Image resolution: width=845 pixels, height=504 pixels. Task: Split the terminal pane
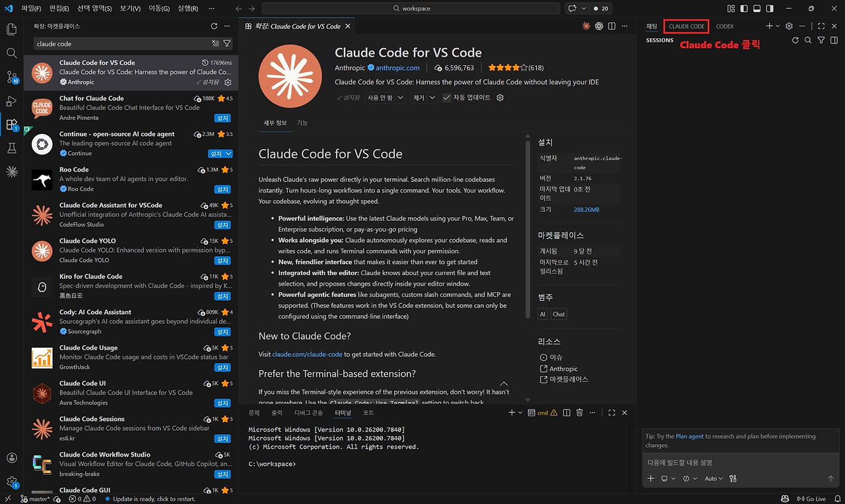pyautogui.click(x=566, y=413)
